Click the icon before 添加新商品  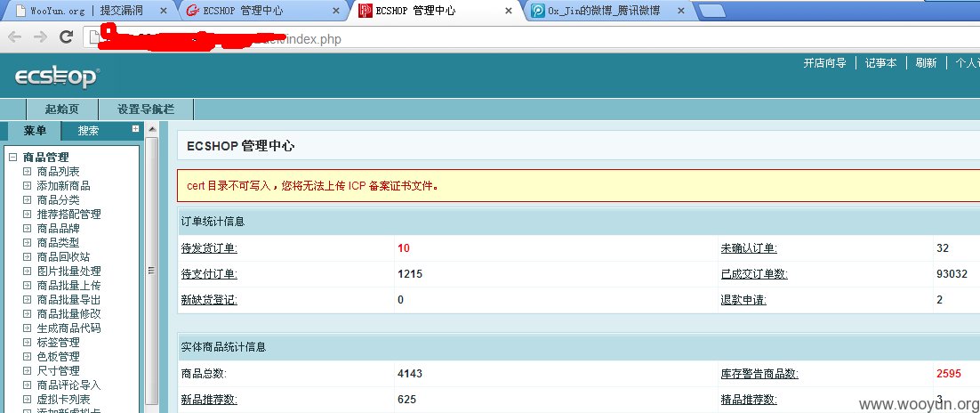click(x=27, y=186)
